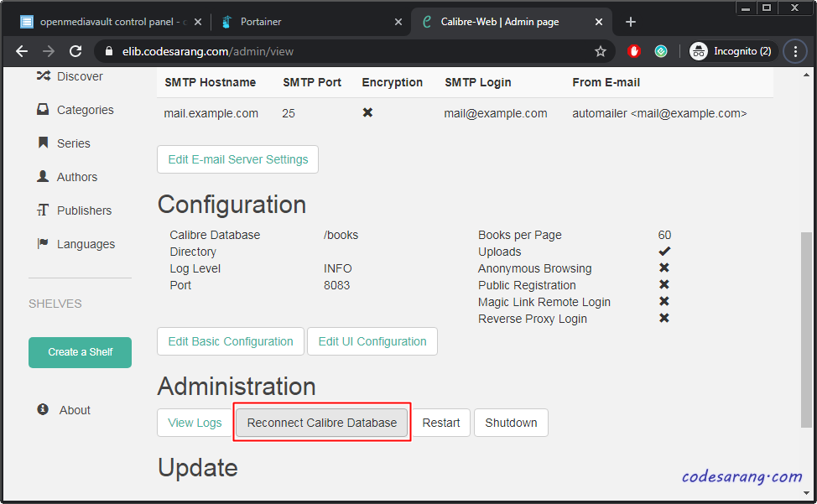Click Reconnect Calibre Database button

coord(322,423)
